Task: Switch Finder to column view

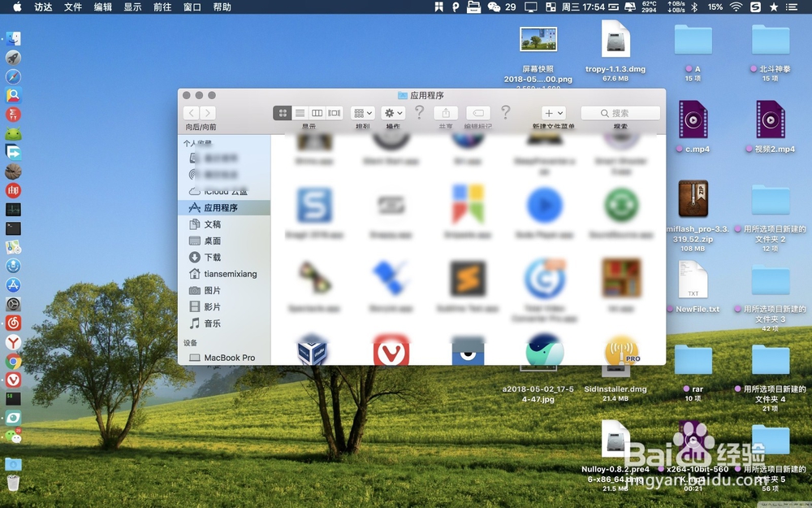Action: [x=317, y=113]
